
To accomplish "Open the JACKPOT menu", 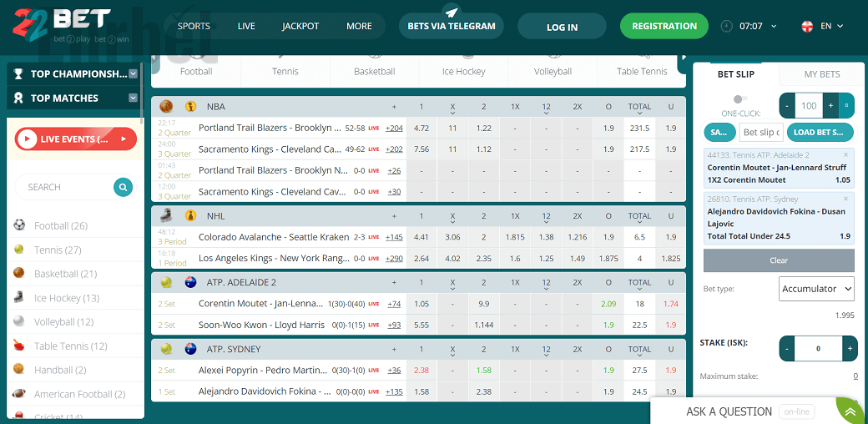I will (300, 26).
